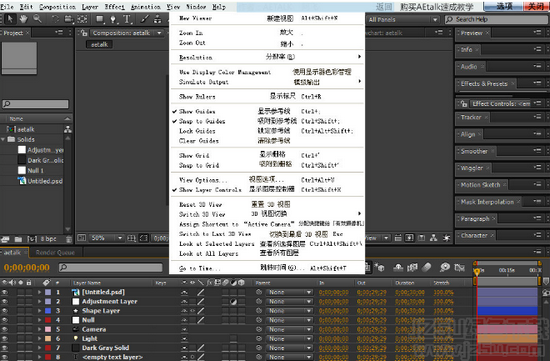Hide the [Untitled.psd] layer with eye
Viewport: 550px width, 361px height.
(x=5, y=292)
